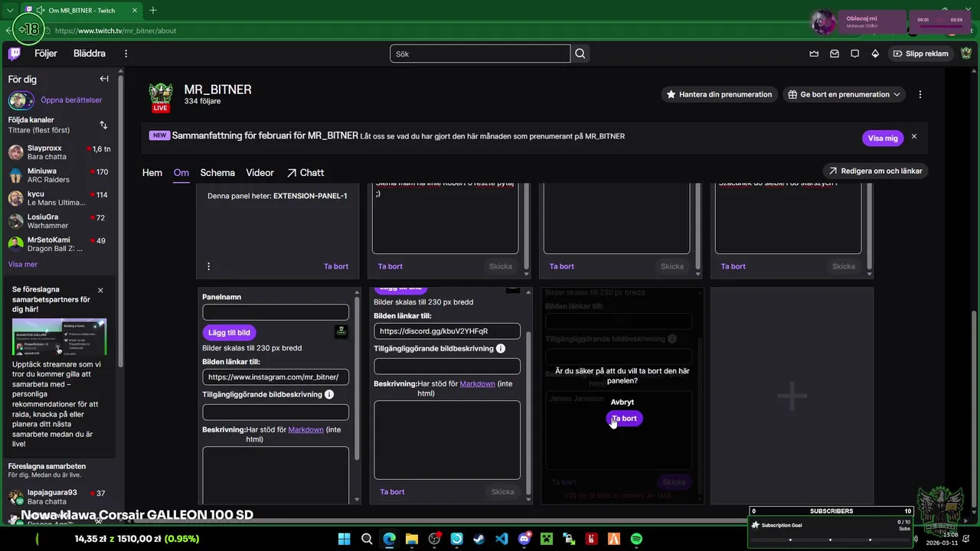Go to the Videor tab

[x=260, y=172]
